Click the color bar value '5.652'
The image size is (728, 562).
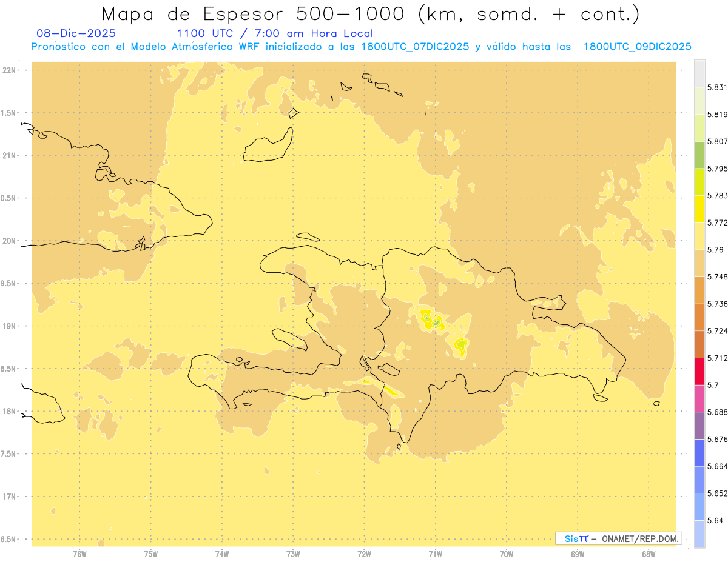coord(717,493)
